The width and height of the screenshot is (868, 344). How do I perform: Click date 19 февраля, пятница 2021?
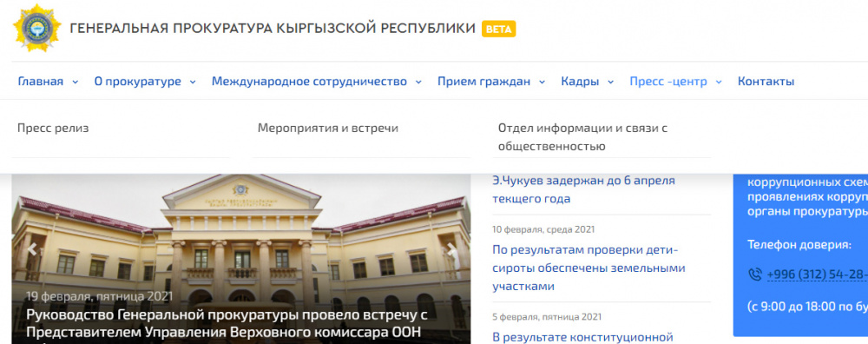[x=100, y=296]
